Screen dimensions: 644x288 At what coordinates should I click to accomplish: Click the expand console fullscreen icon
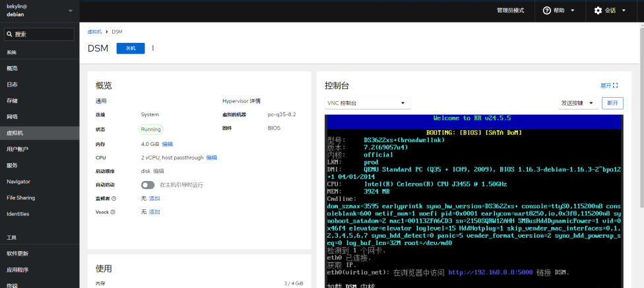tap(615, 86)
